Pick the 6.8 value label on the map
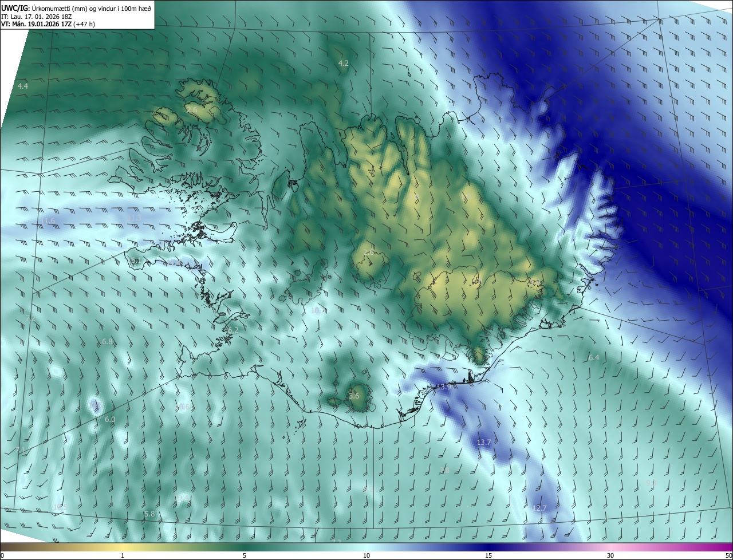733x560 pixels. tap(107, 341)
